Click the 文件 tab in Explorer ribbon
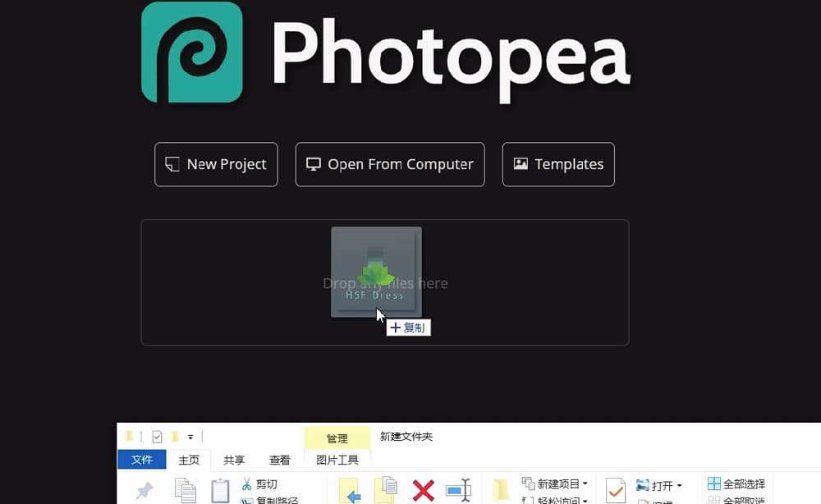The image size is (821, 504). coord(142,460)
